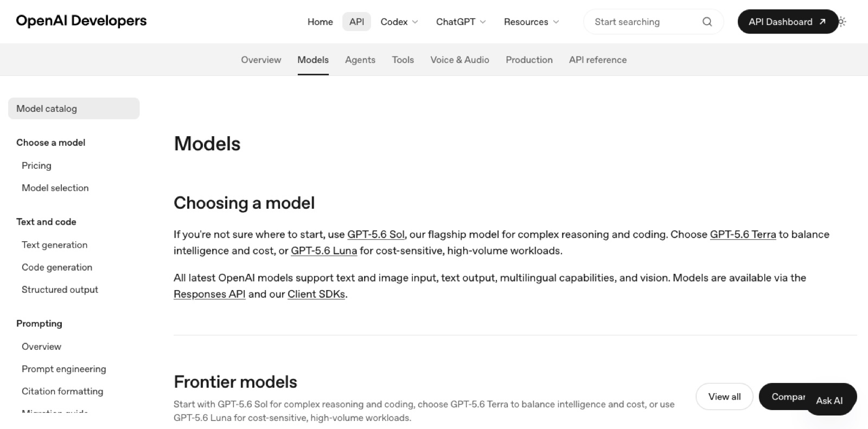Open the Ask AI assistant button
The width and height of the screenshot is (868, 429).
click(829, 400)
